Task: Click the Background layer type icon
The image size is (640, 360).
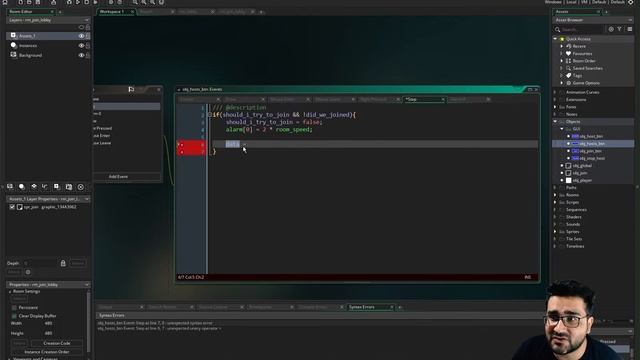Action: tap(13, 55)
